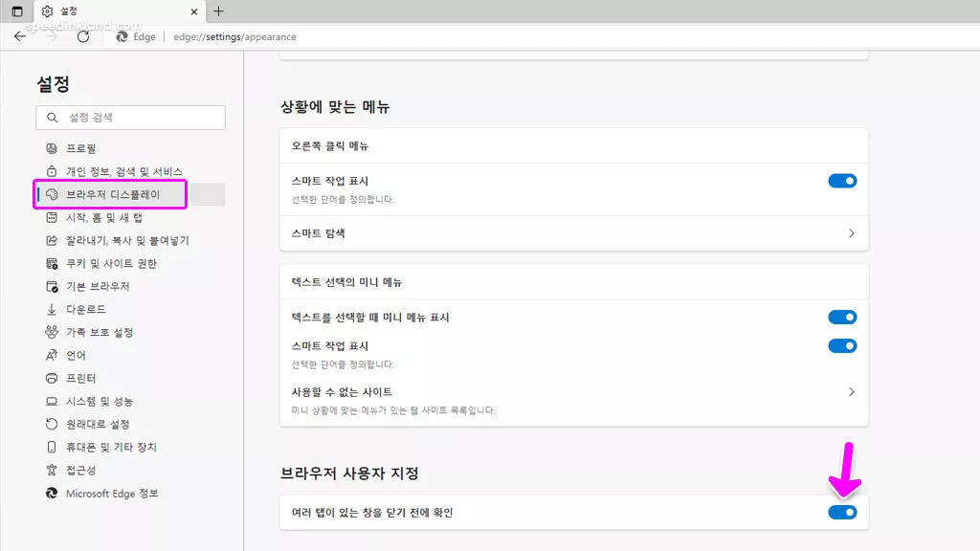Open a new tab with plus button

(x=218, y=11)
